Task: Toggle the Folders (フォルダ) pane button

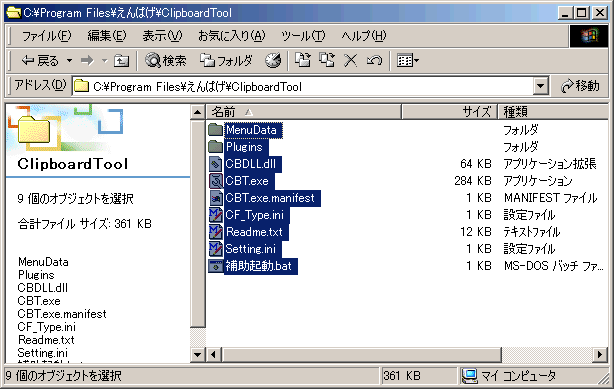Action: tap(226, 61)
